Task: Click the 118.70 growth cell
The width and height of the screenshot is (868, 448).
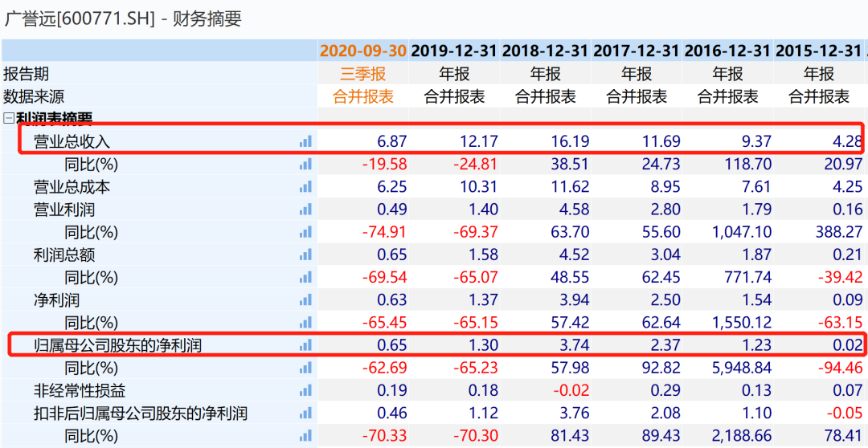Action: (747, 165)
